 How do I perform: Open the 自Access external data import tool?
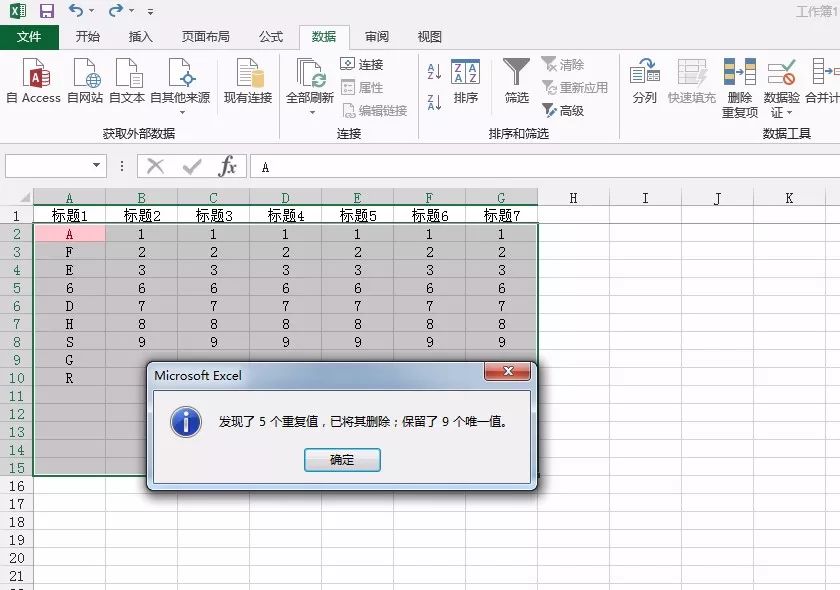[34, 85]
